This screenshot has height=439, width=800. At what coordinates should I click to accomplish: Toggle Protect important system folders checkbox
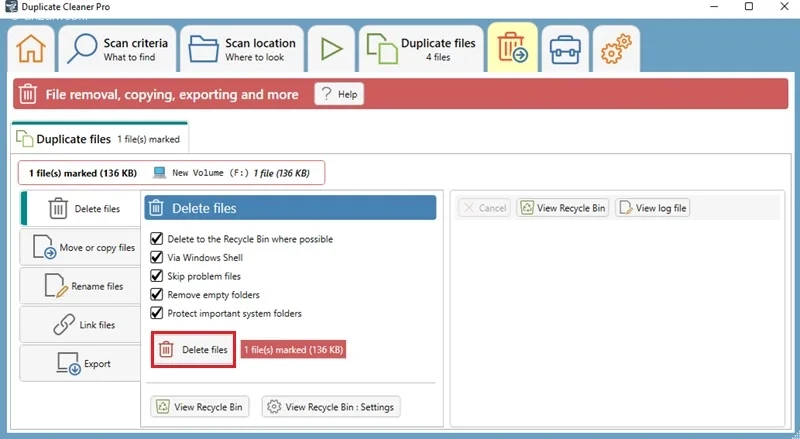(x=157, y=313)
